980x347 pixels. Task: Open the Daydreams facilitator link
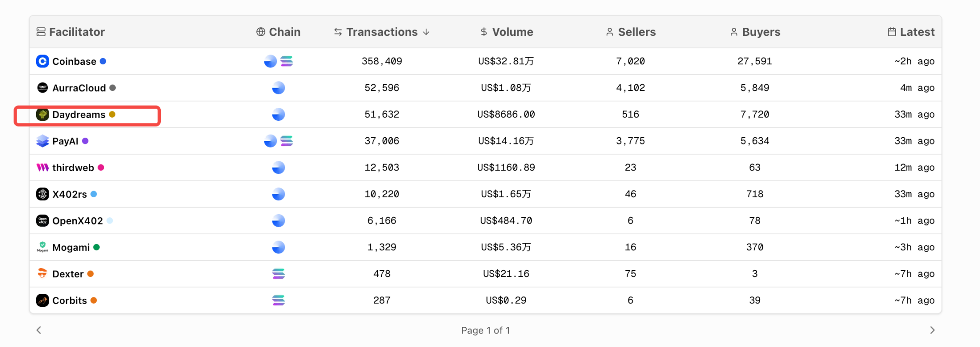(79, 115)
